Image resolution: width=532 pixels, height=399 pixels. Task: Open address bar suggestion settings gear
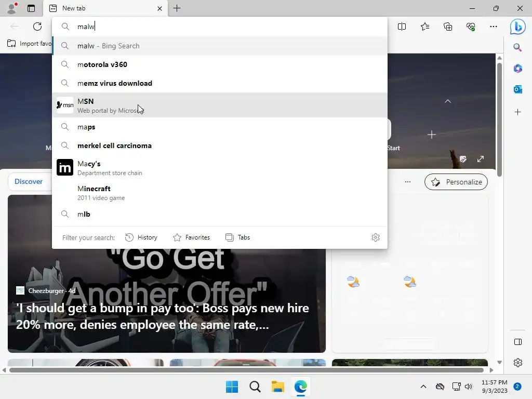click(x=375, y=237)
